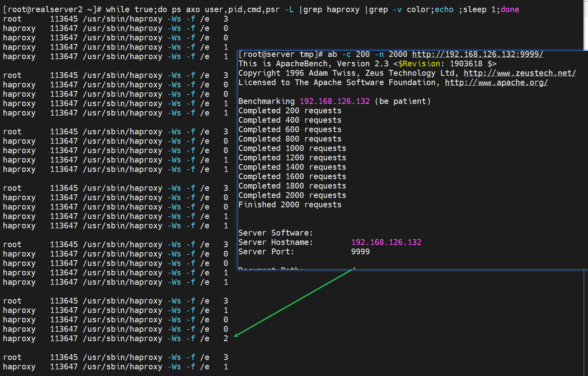Click the www.zeustech.net hyperlink
Viewport: 588px width, 376px height.
[x=520, y=73]
